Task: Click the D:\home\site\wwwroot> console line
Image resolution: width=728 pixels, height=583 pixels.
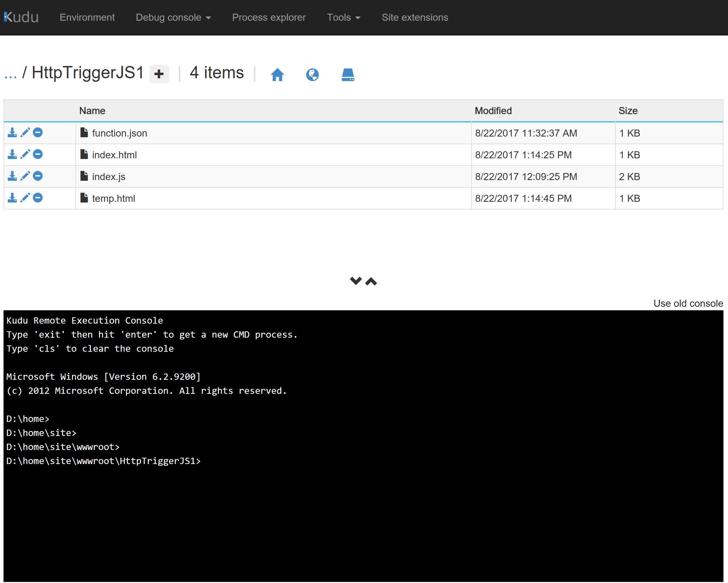Action: point(63,447)
